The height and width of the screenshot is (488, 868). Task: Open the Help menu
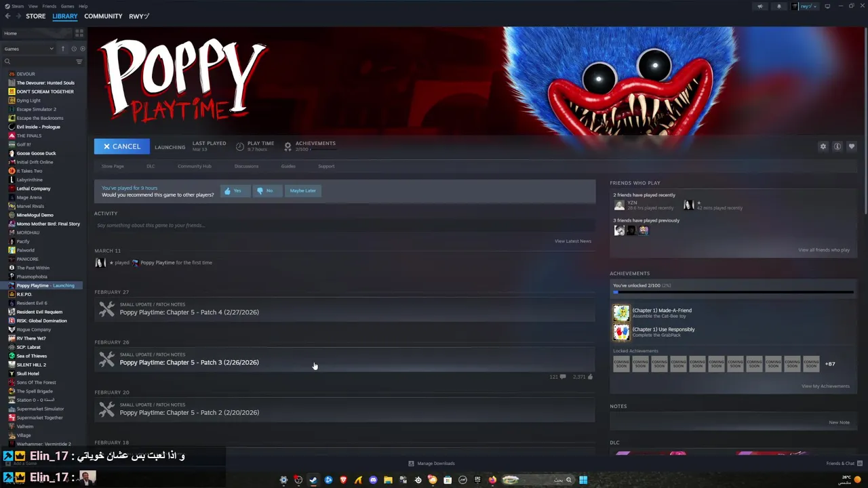pyautogui.click(x=83, y=6)
